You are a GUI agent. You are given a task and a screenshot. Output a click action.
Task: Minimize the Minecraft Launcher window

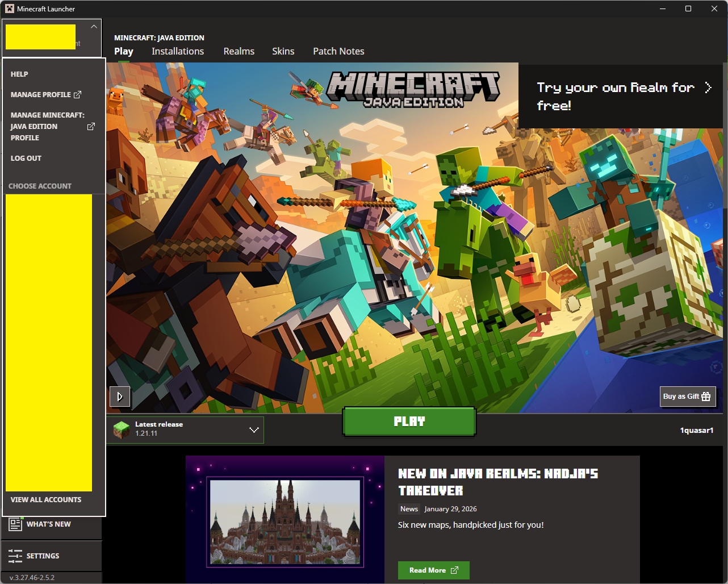coord(662,9)
